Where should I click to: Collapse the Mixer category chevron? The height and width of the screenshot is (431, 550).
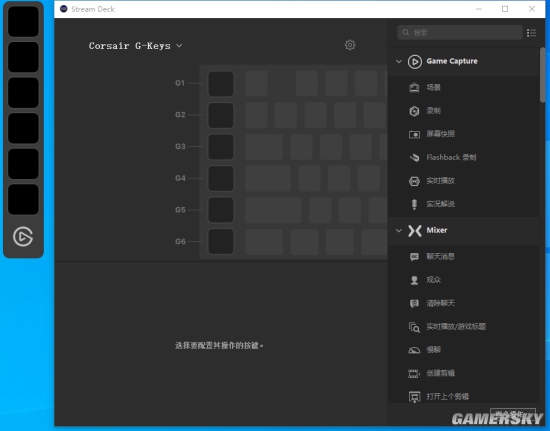tap(399, 230)
